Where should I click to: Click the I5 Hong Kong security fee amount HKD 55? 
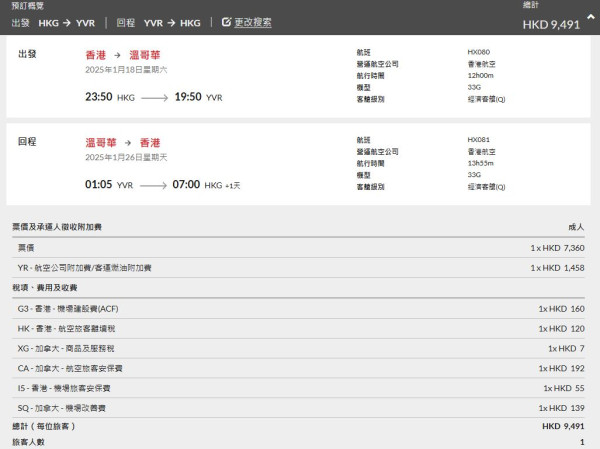pyautogui.click(x=564, y=388)
